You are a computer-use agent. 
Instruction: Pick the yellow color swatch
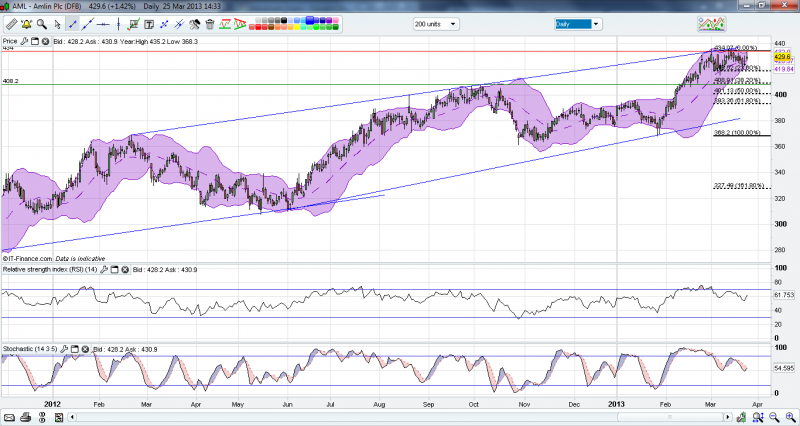point(297,27)
